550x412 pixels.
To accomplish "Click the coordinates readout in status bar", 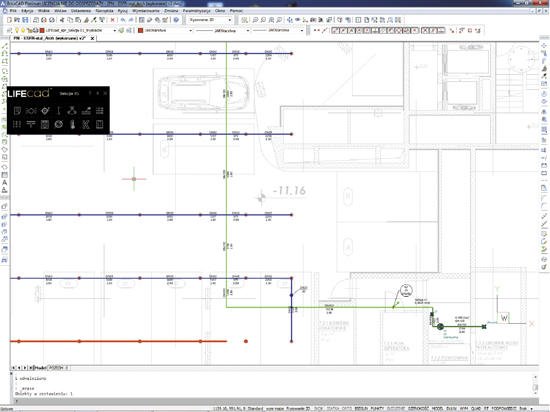I will coord(228,408).
